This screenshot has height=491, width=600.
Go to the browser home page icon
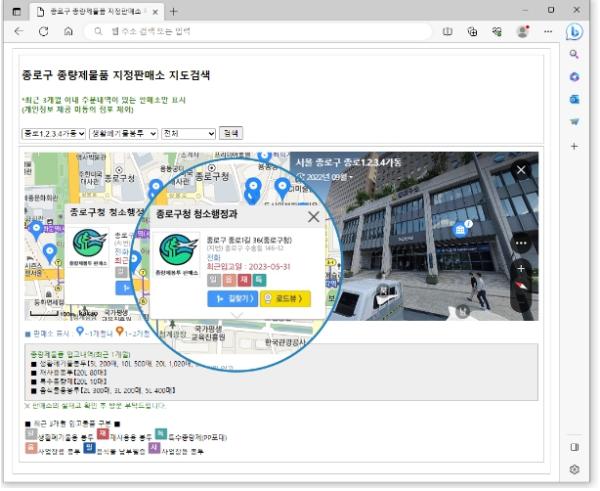pos(68,32)
